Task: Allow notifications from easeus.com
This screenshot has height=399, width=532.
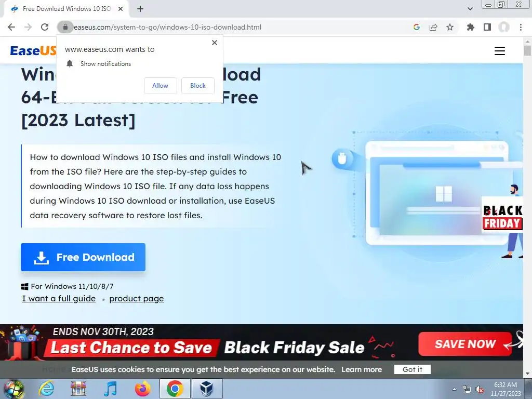Action: pos(160,86)
